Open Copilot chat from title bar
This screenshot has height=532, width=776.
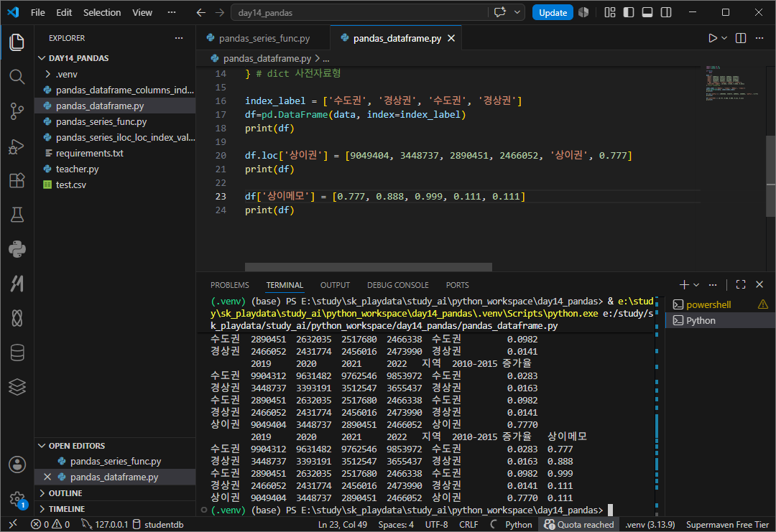click(x=500, y=12)
